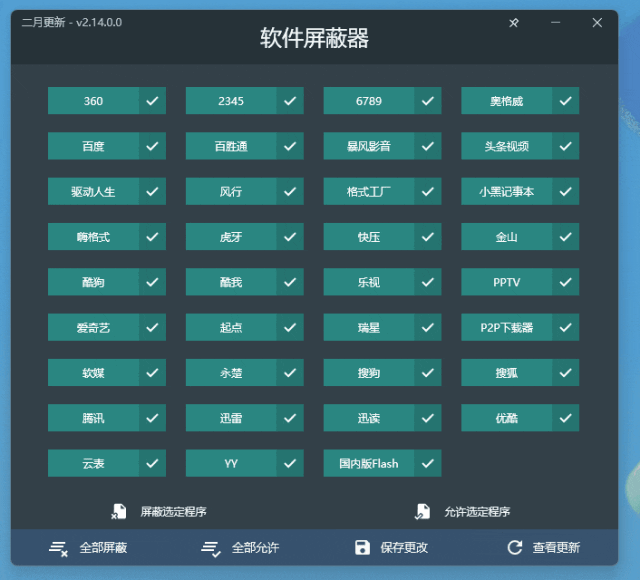Click the 允许选定程序 label

tap(477, 512)
